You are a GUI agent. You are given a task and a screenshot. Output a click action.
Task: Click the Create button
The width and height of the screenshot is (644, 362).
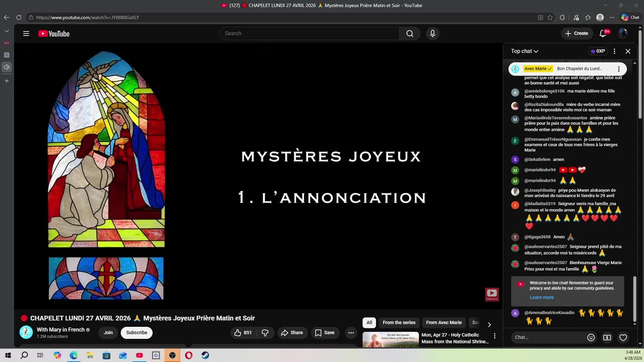click(577, 33)
